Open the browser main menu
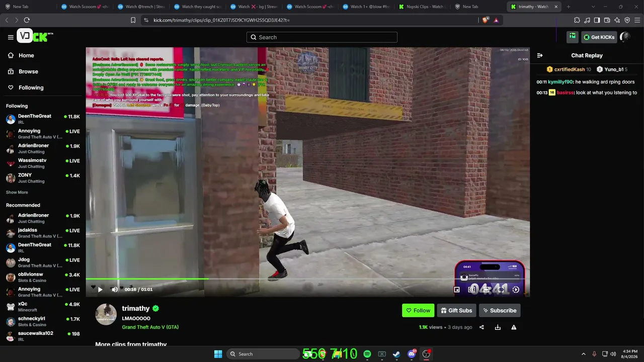Viewport: 644px width, 362px height. pos(637,20)
